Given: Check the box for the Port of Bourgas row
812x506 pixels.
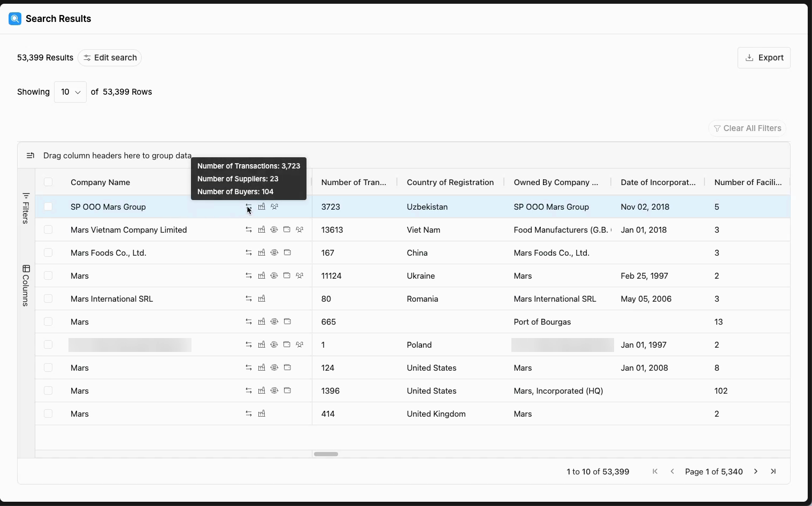Looking at the screenshot, I should point(48,321).
